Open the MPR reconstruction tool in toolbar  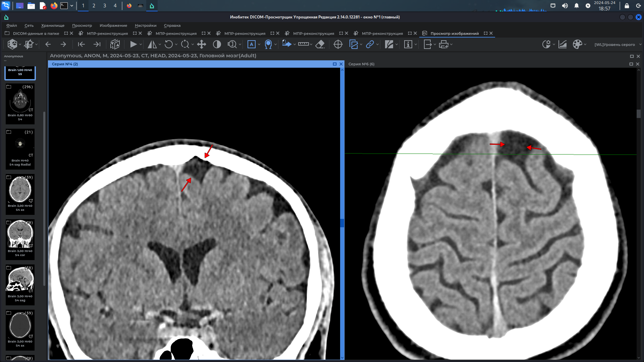click(29, 44)
